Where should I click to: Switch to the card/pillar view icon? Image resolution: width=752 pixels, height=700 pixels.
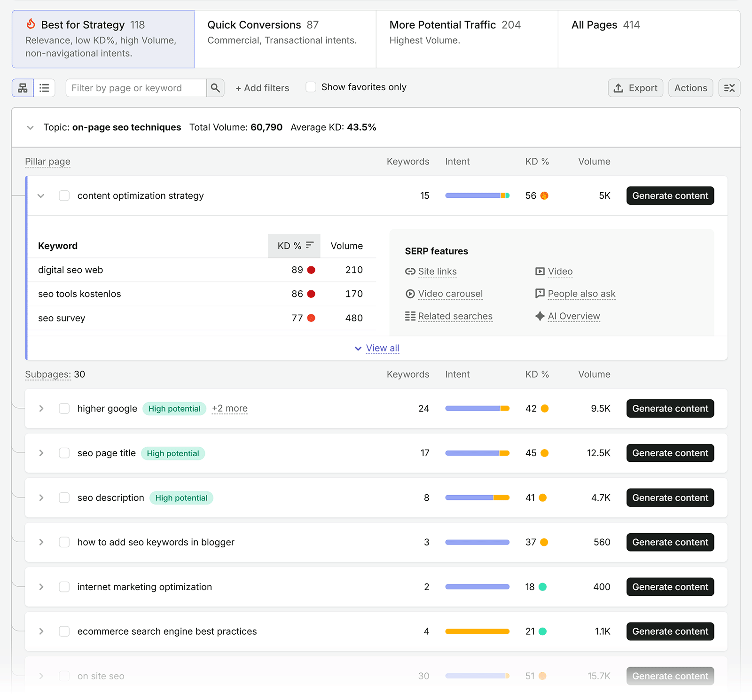[23, 88]
